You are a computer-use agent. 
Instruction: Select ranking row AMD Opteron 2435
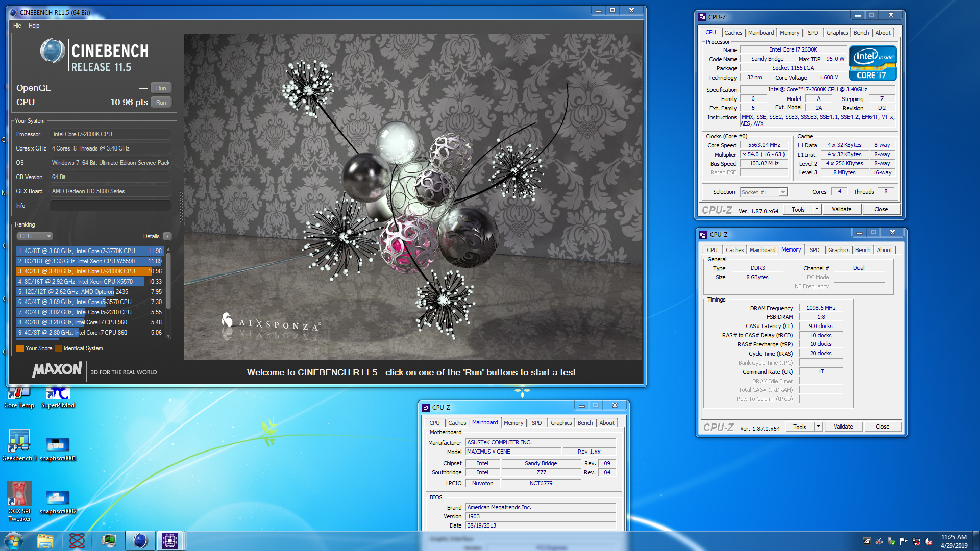(90, 292)
